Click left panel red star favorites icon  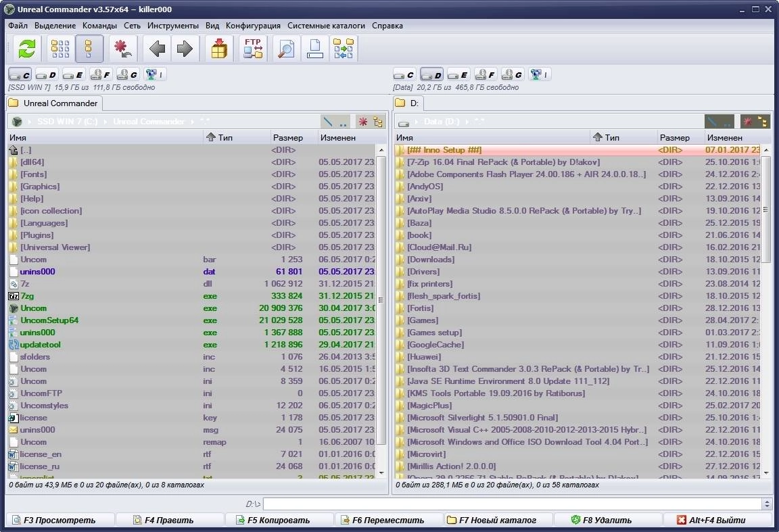(x=363, y=121)
